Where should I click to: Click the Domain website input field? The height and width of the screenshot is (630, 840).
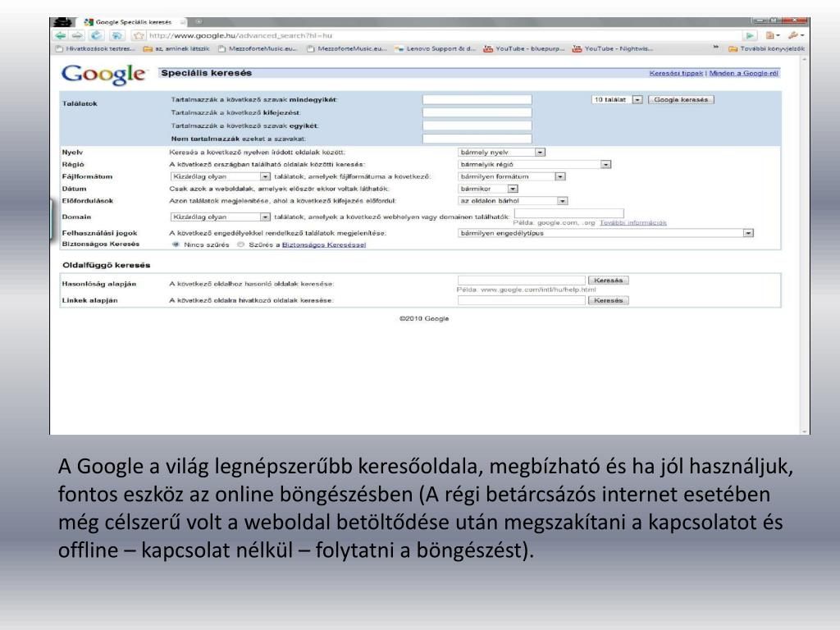569,214
